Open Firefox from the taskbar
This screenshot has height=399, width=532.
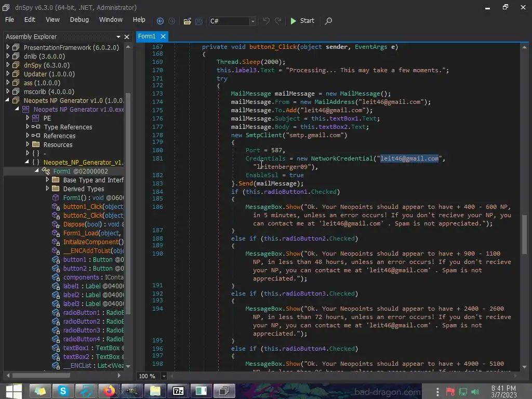click(x=109, y=391)
